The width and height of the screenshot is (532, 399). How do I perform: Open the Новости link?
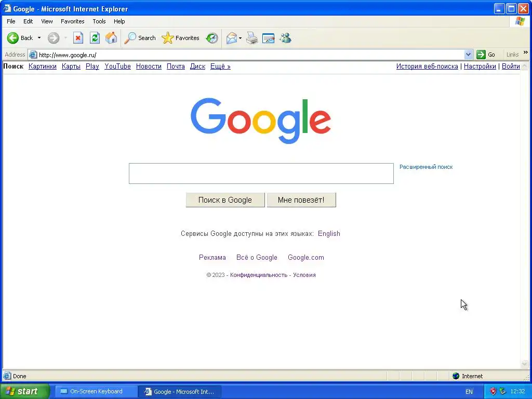point(149,66)
